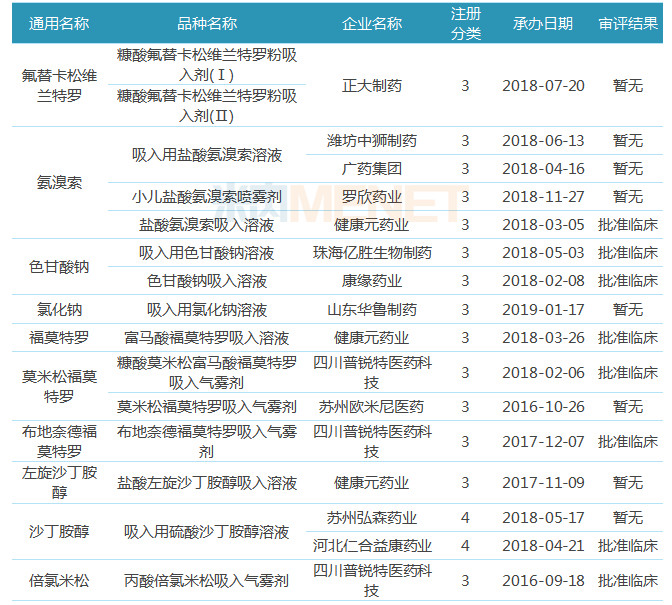Click the 通用名称 column header
The image size is (672, 605).
tap(59, 24)
